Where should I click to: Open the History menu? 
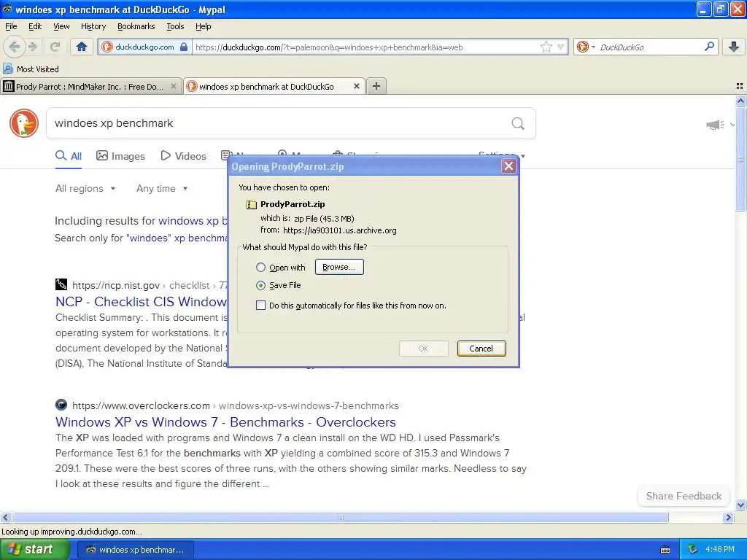[93, 26]
